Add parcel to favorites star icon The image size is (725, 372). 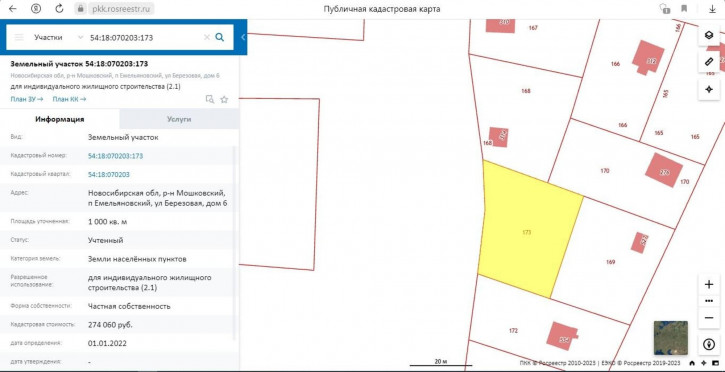pyautogui.click(x=224, y=99)
